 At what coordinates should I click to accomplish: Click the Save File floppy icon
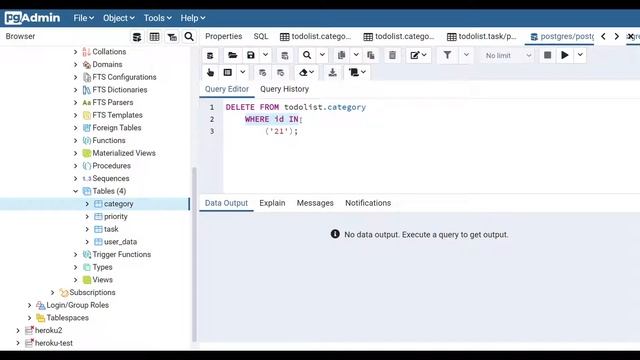pyautogui.click(x=251, y=55)
